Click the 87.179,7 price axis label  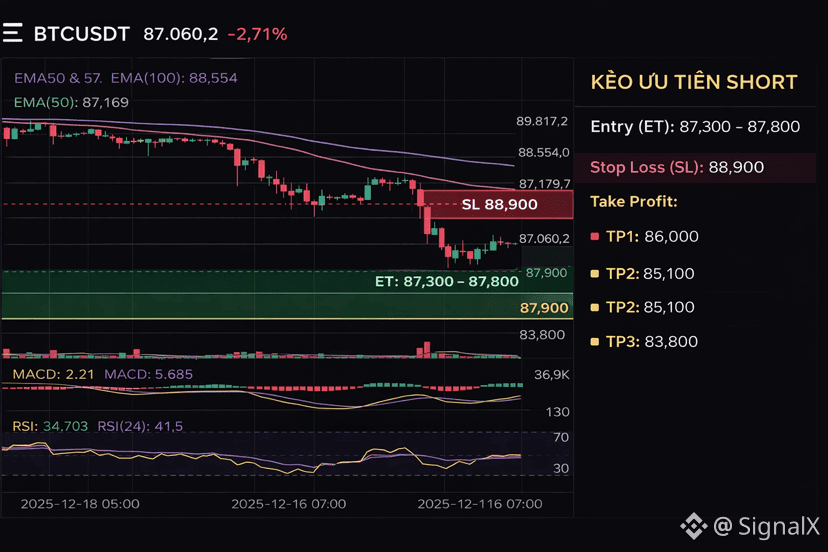tap(544, 184)
